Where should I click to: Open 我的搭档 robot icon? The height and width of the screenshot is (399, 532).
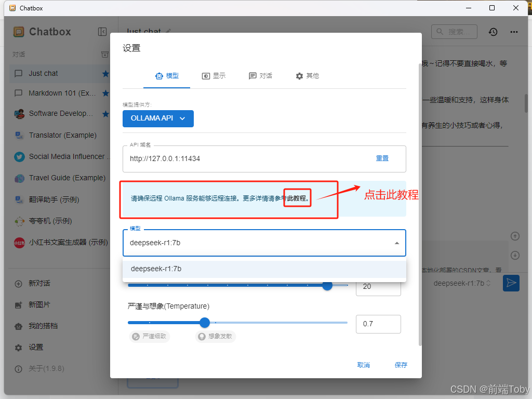pos(19,326)
